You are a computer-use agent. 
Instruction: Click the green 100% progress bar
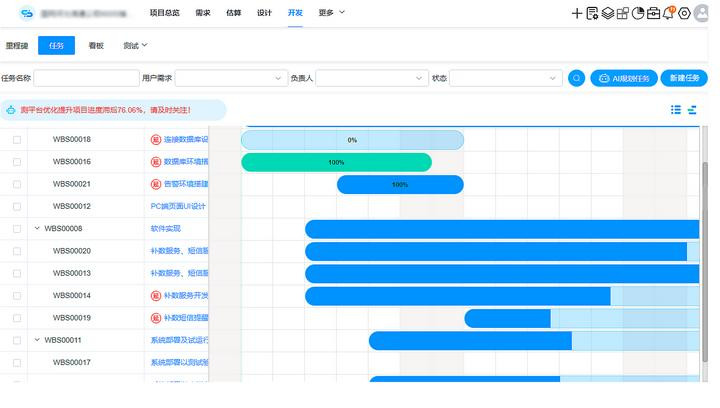click(336, 162)
